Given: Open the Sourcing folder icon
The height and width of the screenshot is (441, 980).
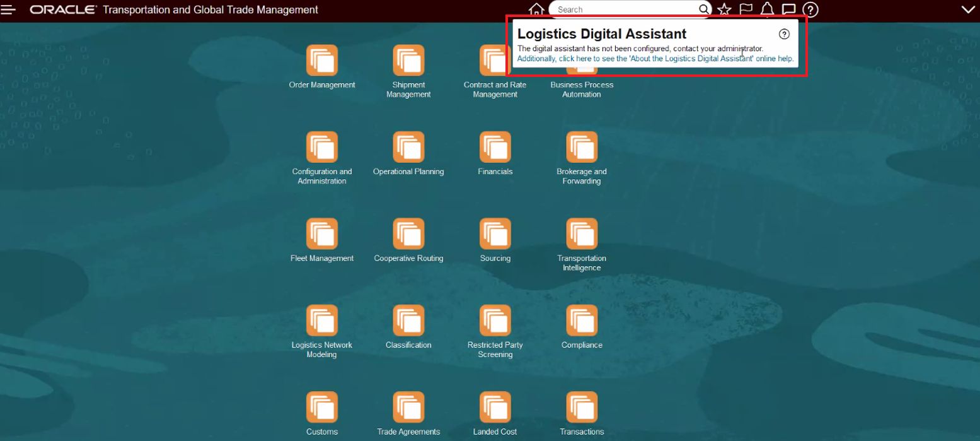Looking at the screenshot, I should click(495, 233).
